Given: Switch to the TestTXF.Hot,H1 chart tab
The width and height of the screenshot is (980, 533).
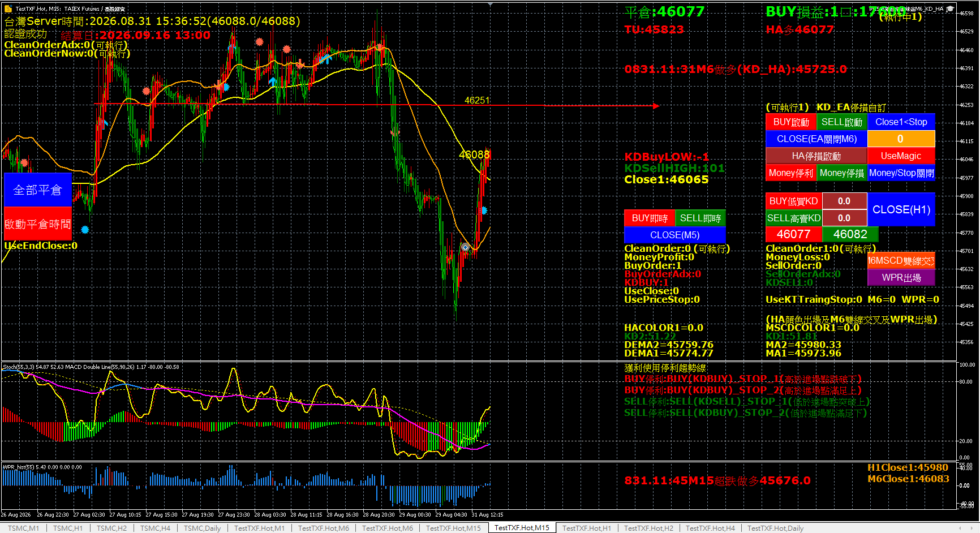Looking at the screenshot, I should point(587,528).
